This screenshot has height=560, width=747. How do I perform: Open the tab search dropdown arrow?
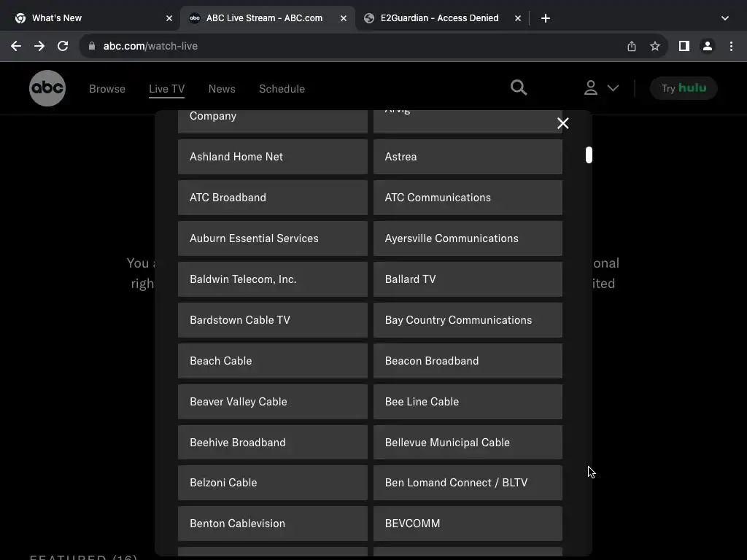[x=724, y=18]
